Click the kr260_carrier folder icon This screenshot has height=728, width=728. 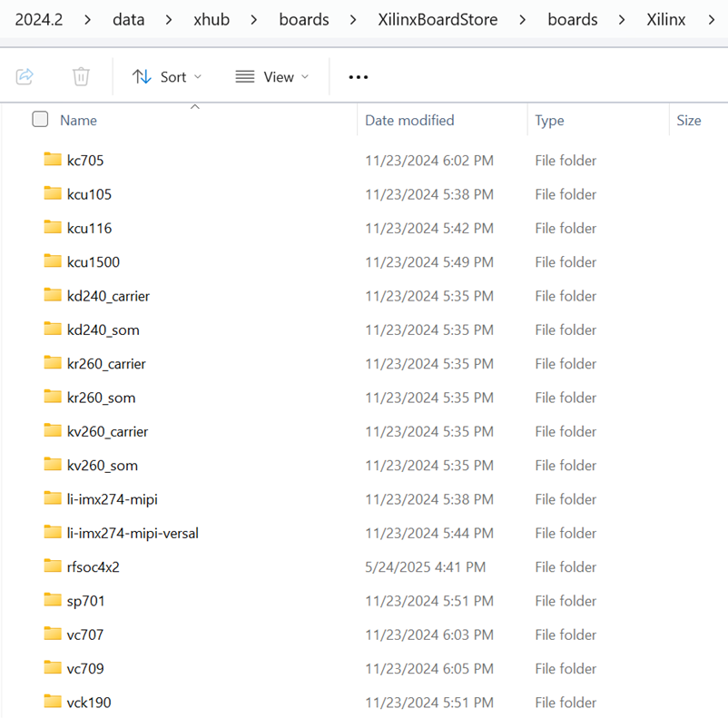[x=53, y=362]
